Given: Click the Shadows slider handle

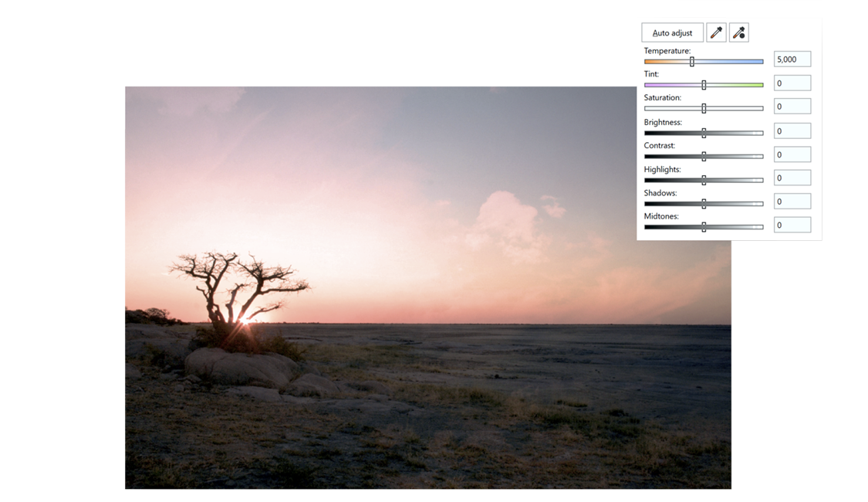Looking at the screenshot, I should (x=704, y=203).
